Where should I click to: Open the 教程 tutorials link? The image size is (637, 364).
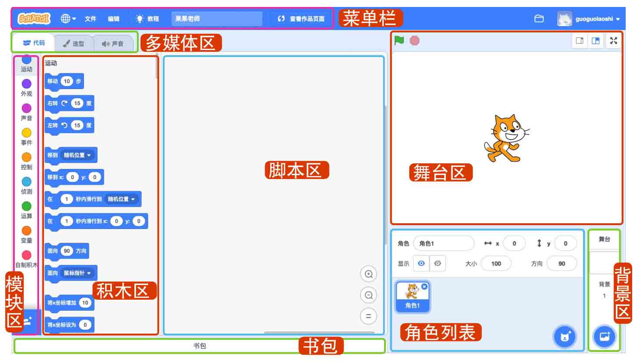[x=148, y=19]
